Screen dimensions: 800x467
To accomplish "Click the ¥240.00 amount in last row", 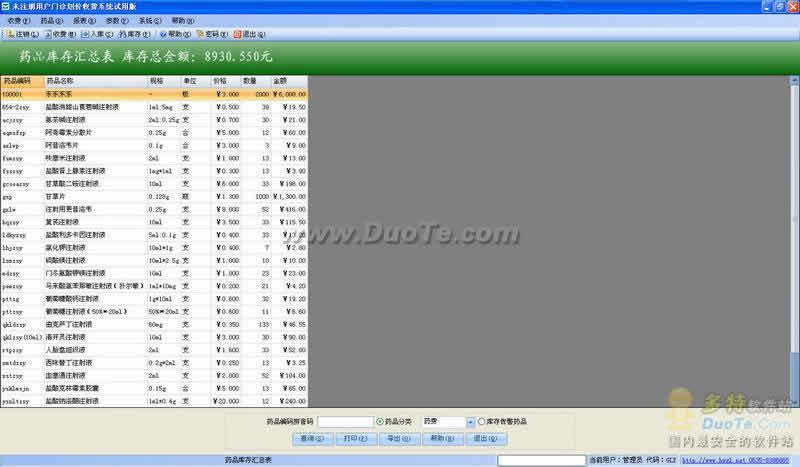I will [x=289, y=401].
